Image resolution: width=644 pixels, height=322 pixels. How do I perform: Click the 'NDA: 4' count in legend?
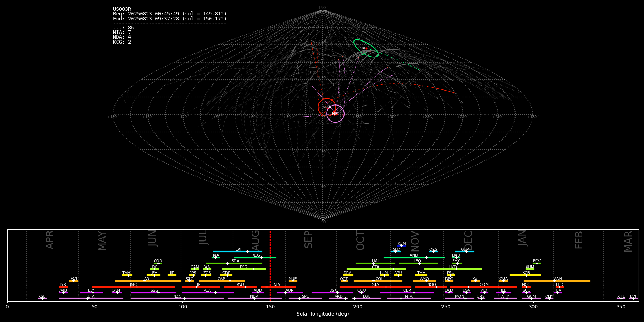click(x=122, y=37)
